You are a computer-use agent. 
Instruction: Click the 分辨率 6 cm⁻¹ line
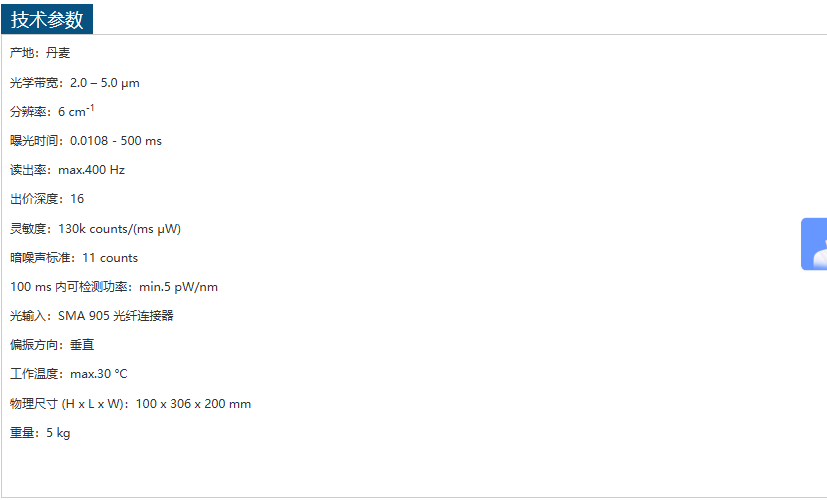(52, 111)
